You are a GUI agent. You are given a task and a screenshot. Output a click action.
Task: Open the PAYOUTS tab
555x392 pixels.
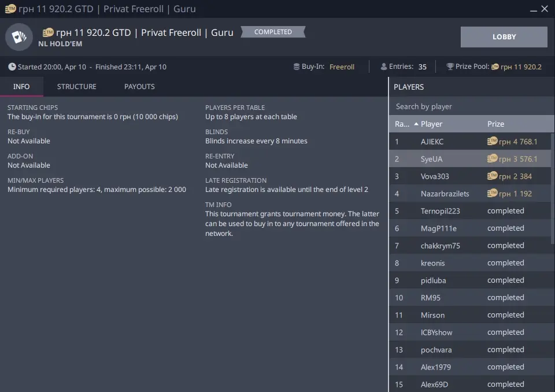139,87
